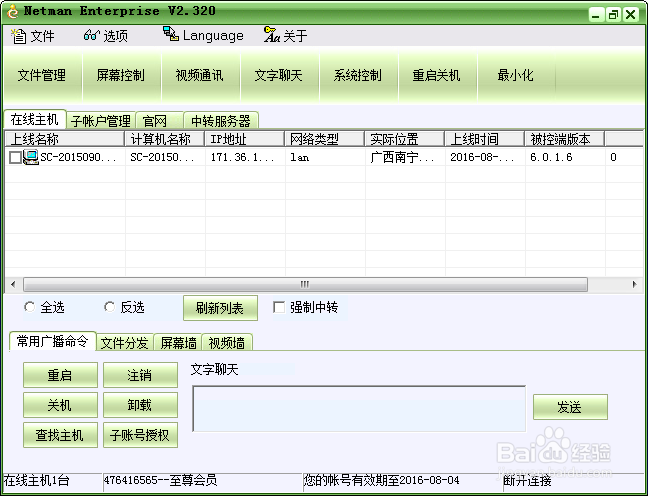This screenshot has height=496, width=648.
Task: Click IP cell 171.36.1...
Action: coord(242,157)
